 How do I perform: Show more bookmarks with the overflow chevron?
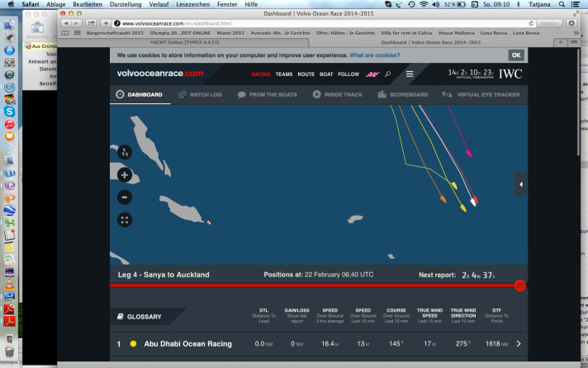point(576,33)
